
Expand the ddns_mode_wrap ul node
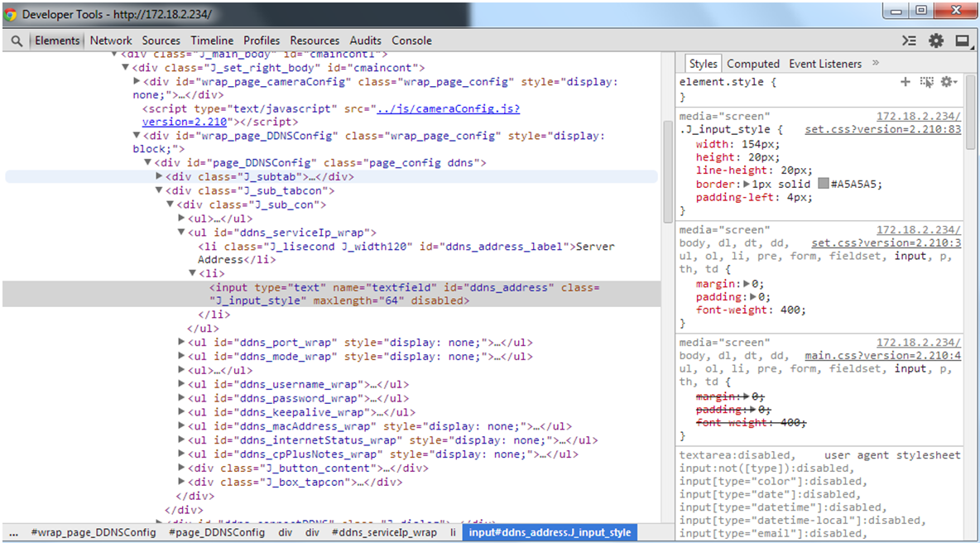(x=181, y=356)
